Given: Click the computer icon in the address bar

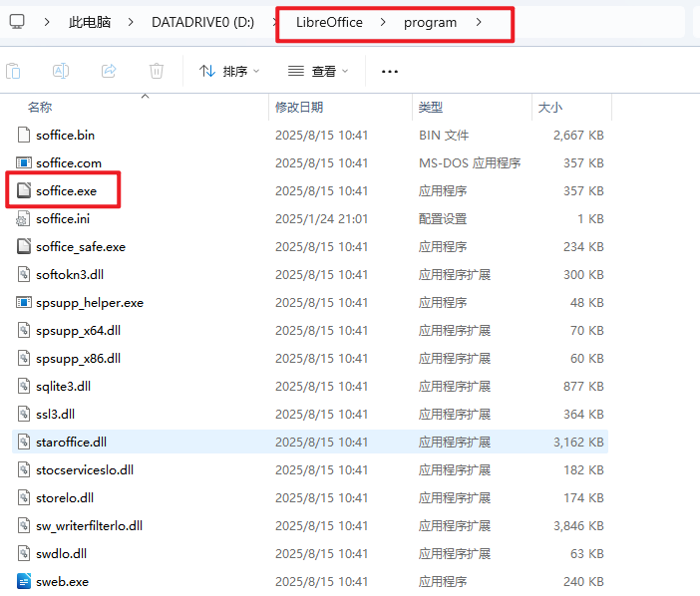Looking at the screenshot, I should tap(17, 21).
